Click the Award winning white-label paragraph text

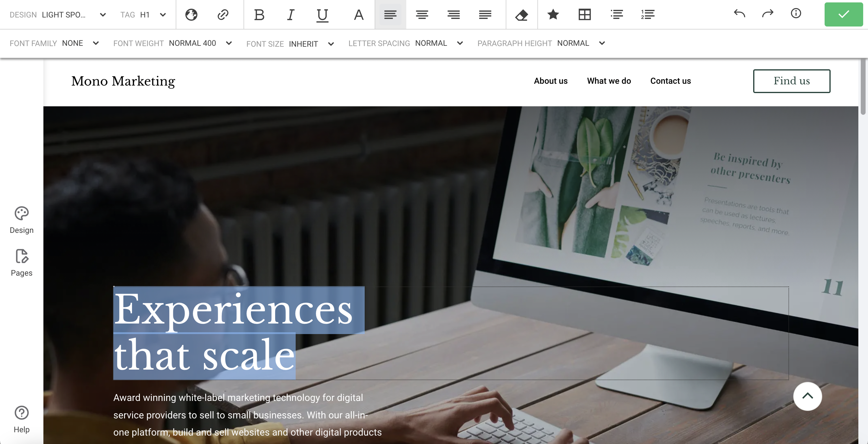[247, 415]
